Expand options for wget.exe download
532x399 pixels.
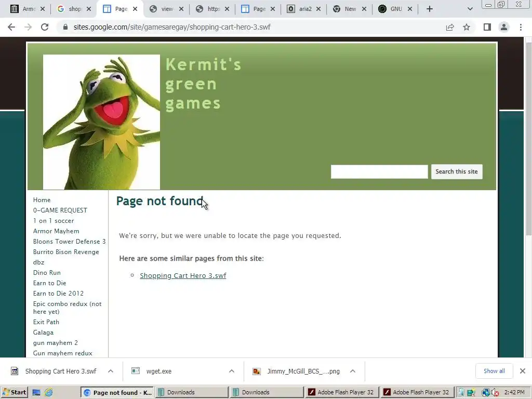coord(231,371)
